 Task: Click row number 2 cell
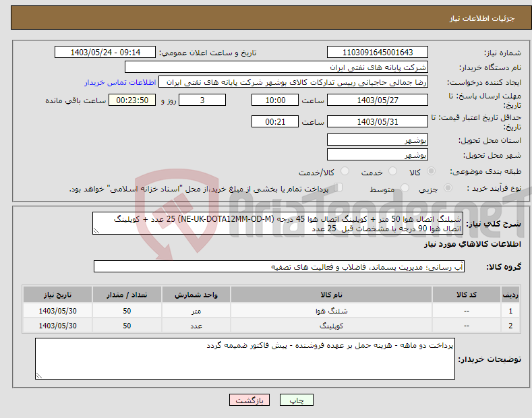[510, 326]
